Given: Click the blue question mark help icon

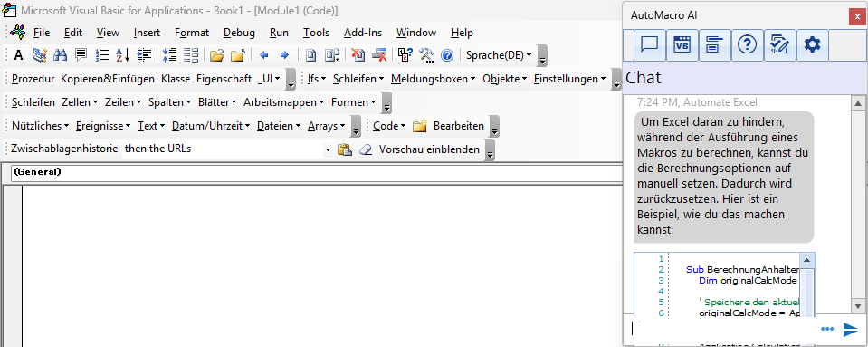Looking at the screenshot, I should pos(447,55).
